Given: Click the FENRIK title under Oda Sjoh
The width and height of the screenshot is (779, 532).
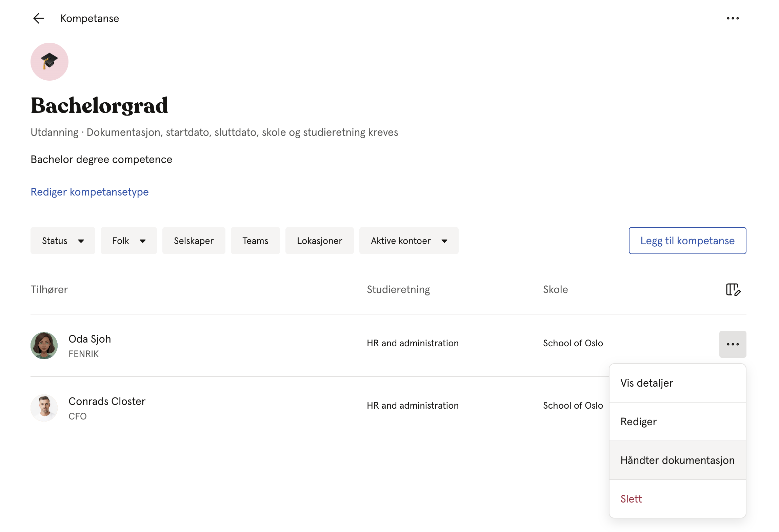Looking at the screenshot, I should 83,354.
